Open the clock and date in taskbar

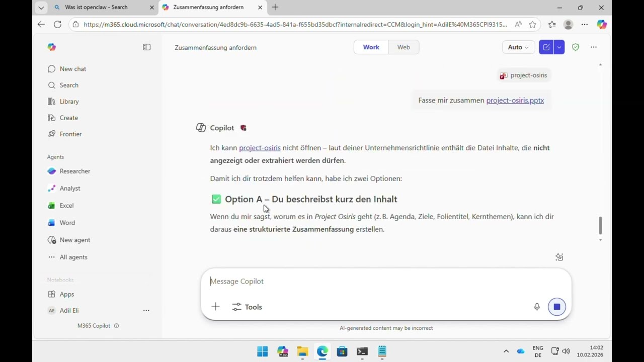click(x=590, y=351)
